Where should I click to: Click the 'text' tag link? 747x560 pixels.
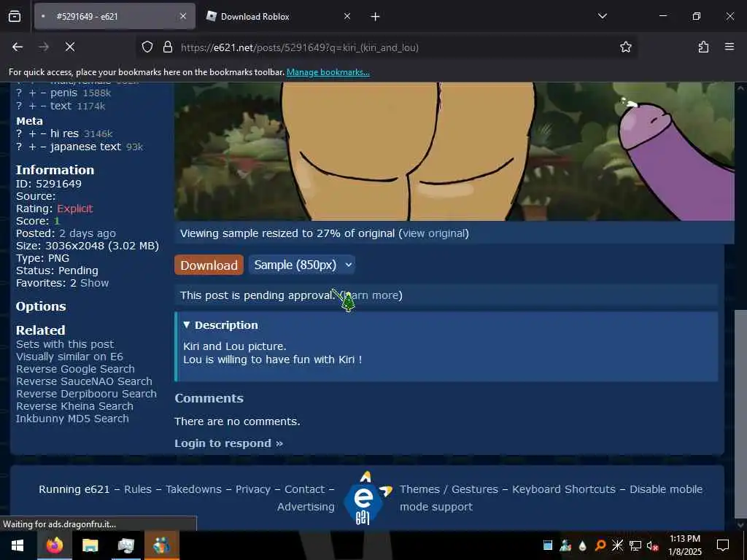(61, 106)
